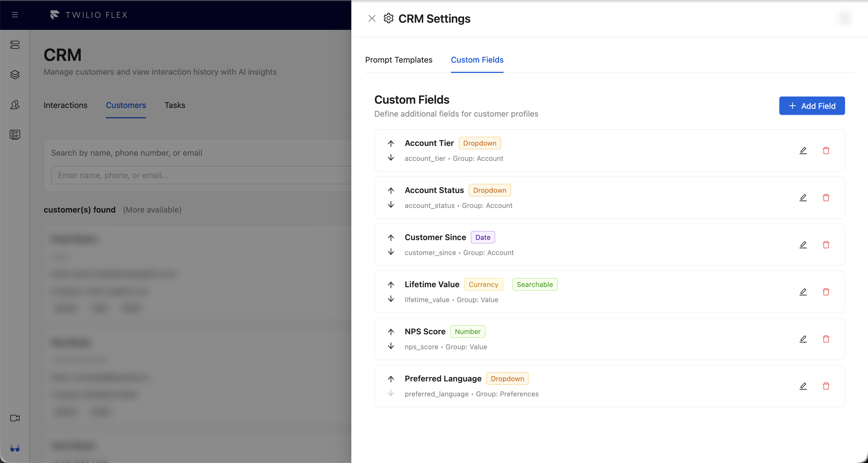Viewport: 868px width, 463px height.
Task: Edit the Account Status field
Action: tap(803, 198)
